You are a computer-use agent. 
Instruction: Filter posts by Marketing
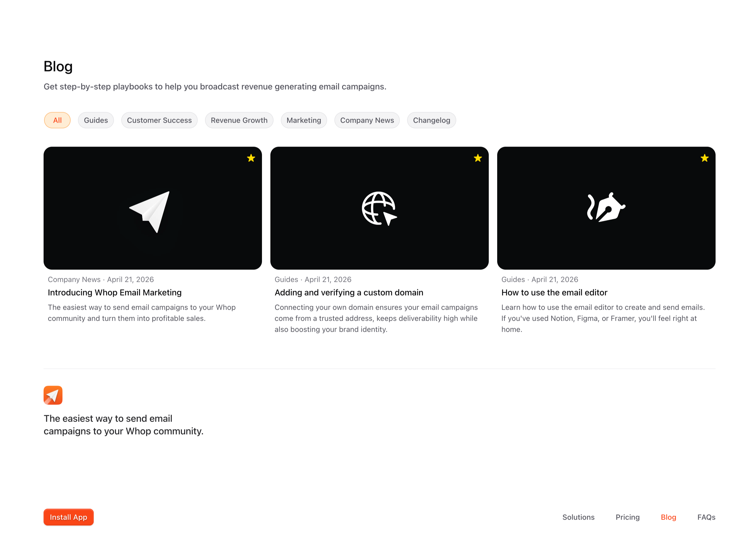(x=303, y=120)
